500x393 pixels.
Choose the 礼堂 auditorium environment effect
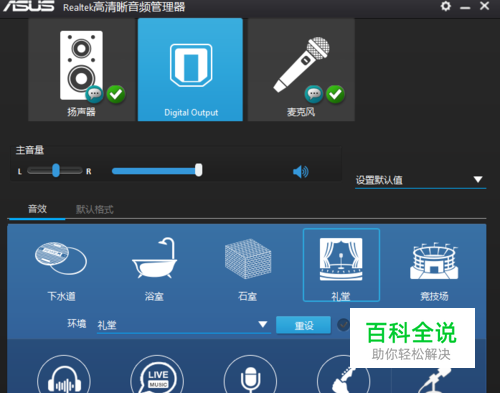(x=341, y=265)
